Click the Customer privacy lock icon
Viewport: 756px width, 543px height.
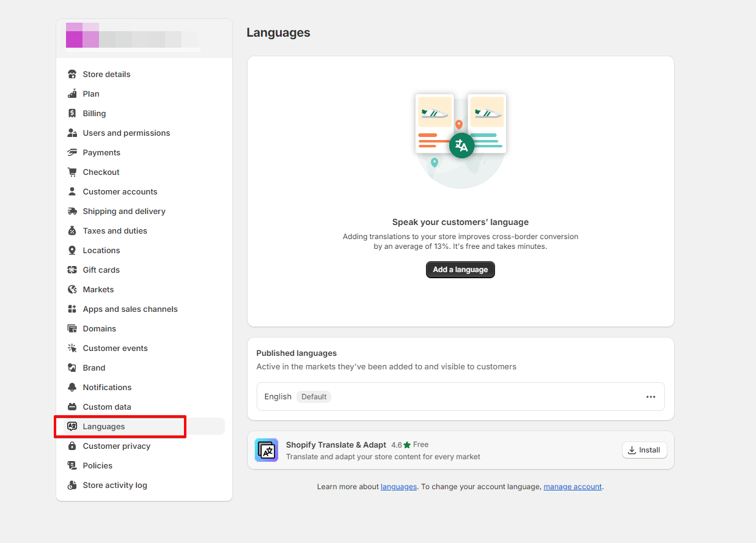coord(72,446)
